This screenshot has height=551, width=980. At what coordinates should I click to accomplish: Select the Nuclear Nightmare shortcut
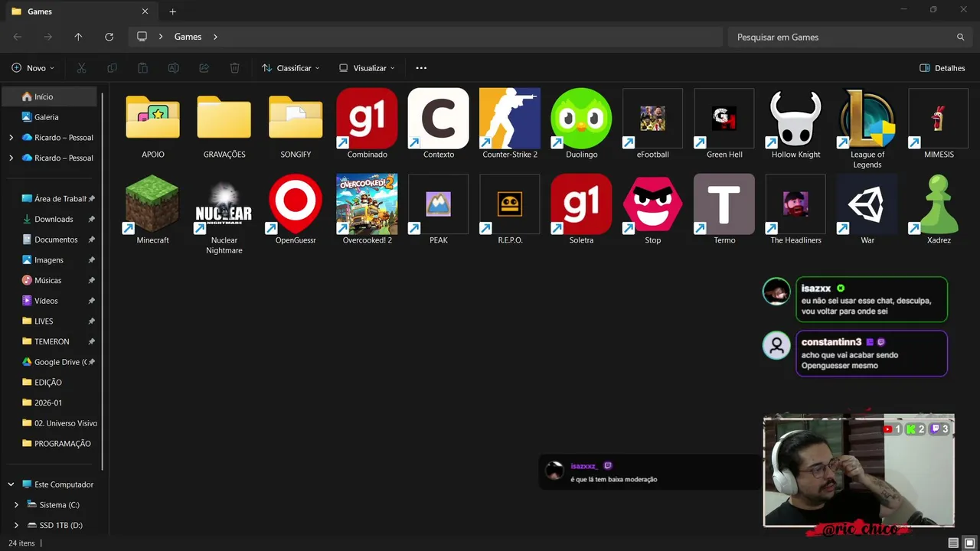coord(224,204)
